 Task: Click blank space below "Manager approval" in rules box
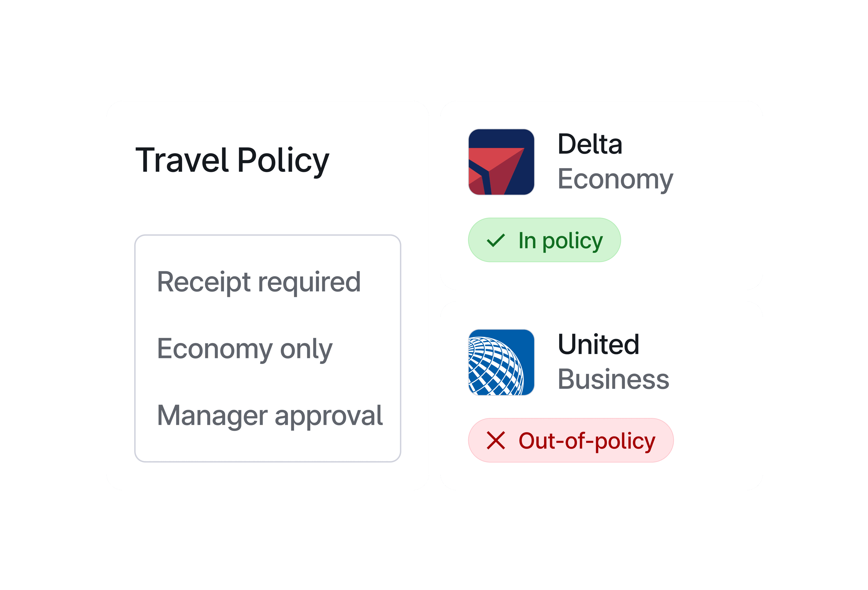(x=267, y=447)
